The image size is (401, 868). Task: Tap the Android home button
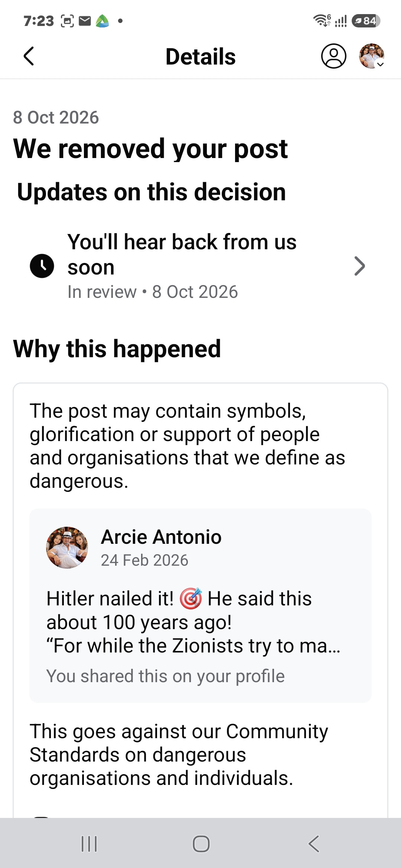(201, 844)
